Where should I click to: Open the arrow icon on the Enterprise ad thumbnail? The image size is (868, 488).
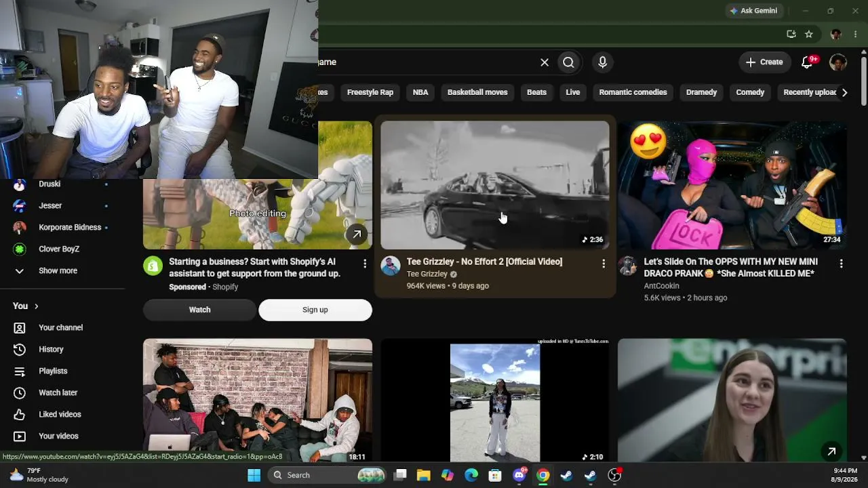coord(831,451)
